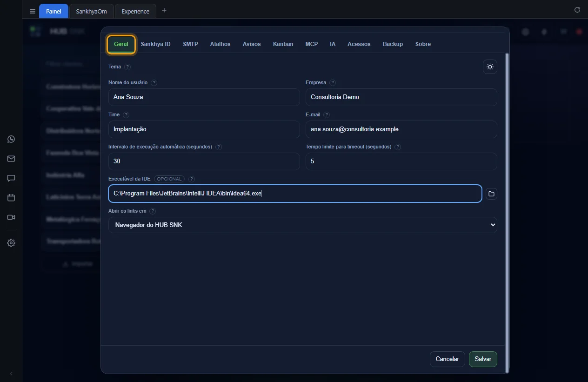
Task: Show help for Intervalo de execução automática
Action: tap(219, 147)
